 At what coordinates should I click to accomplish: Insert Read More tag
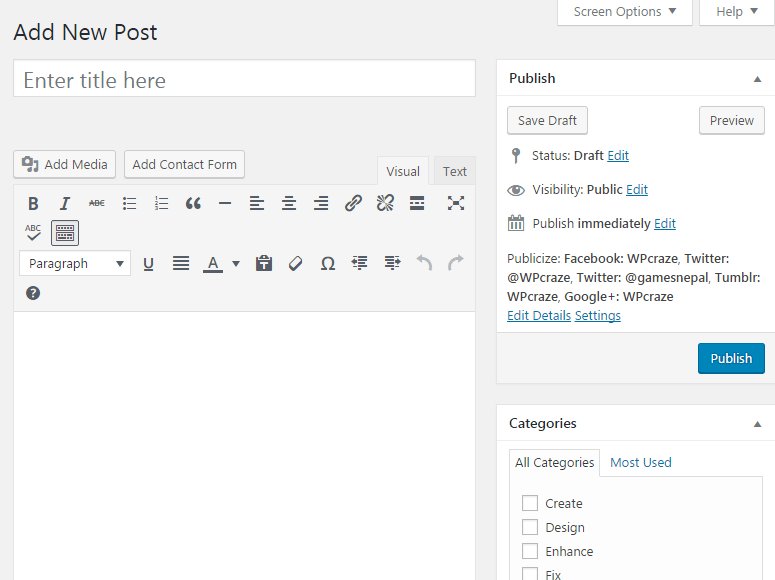click(417, 203)
